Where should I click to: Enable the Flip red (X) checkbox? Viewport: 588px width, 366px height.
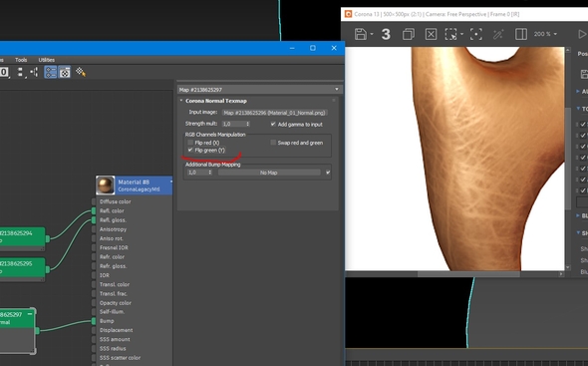190,143
